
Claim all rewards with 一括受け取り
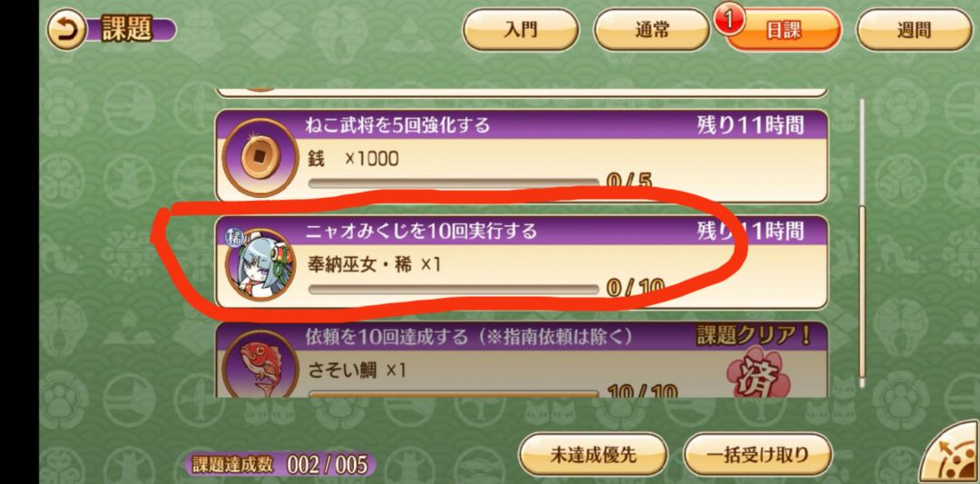[x=758, y=455]
